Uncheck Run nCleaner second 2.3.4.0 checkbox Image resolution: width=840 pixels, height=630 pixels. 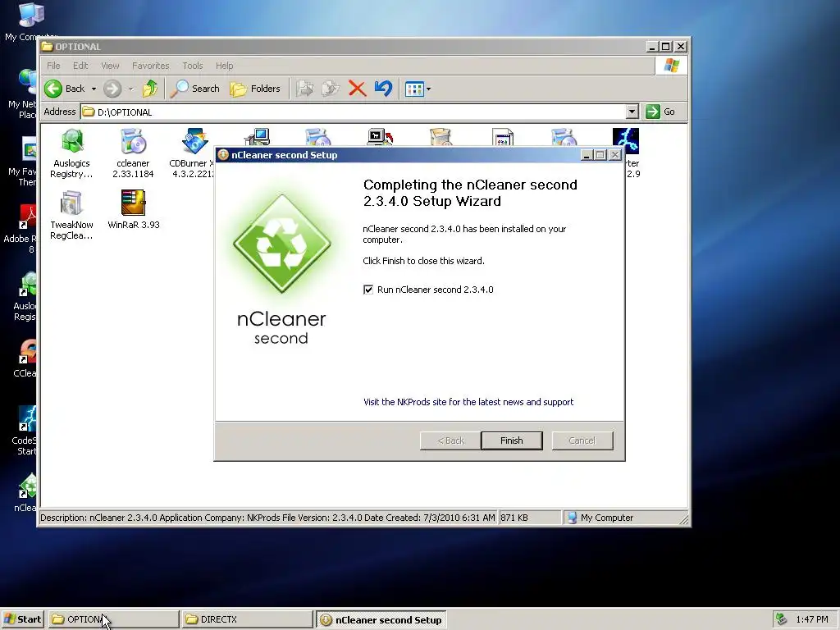368,290
